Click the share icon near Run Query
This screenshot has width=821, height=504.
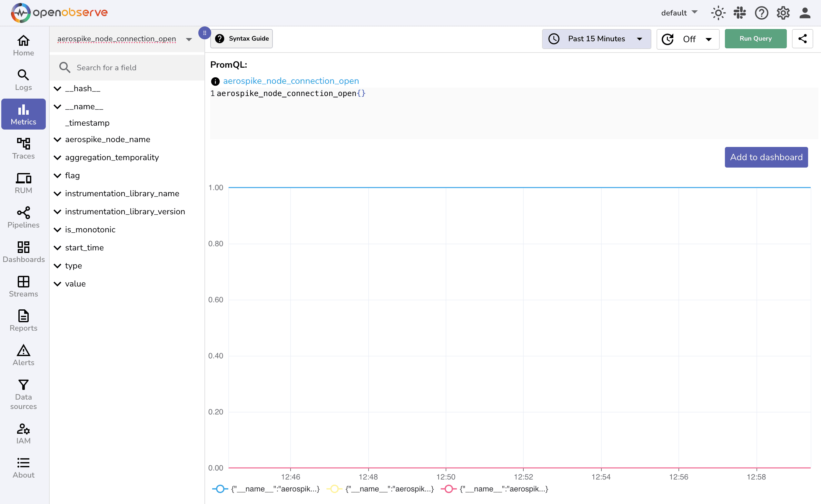click(803, 38)
